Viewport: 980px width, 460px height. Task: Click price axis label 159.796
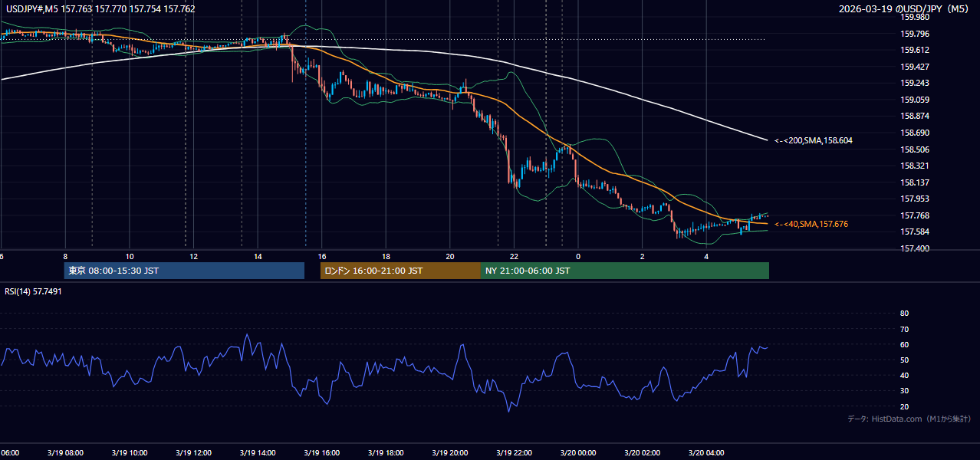pos(915,34)
